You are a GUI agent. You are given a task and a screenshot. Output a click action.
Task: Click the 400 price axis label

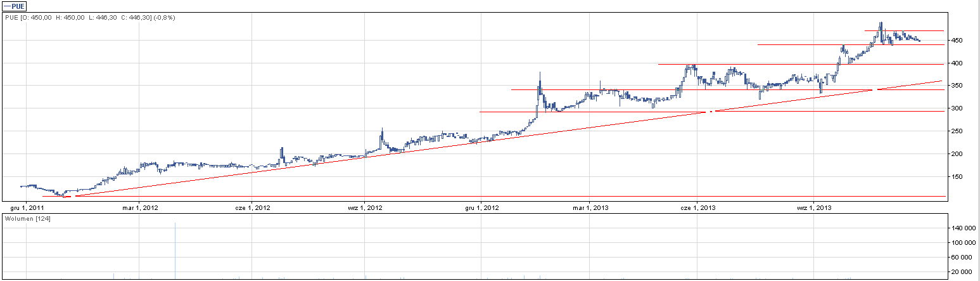pos(957,63)
